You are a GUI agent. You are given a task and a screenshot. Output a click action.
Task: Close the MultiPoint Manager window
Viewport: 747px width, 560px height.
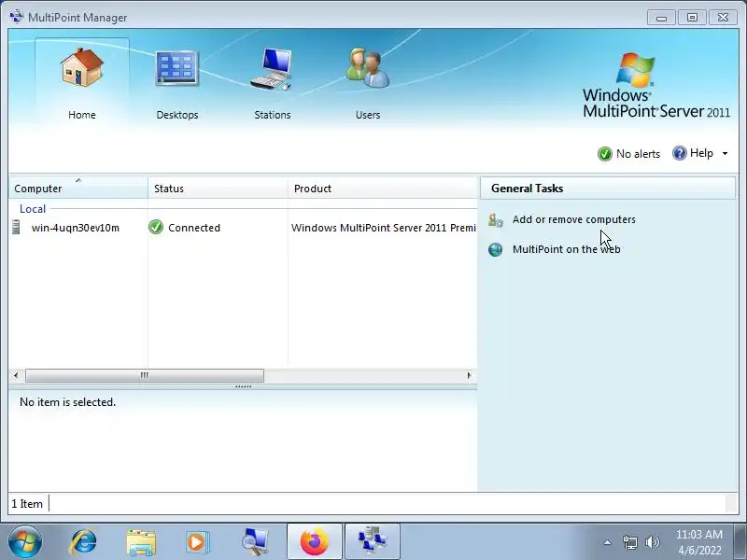click(x=723, y=18)
